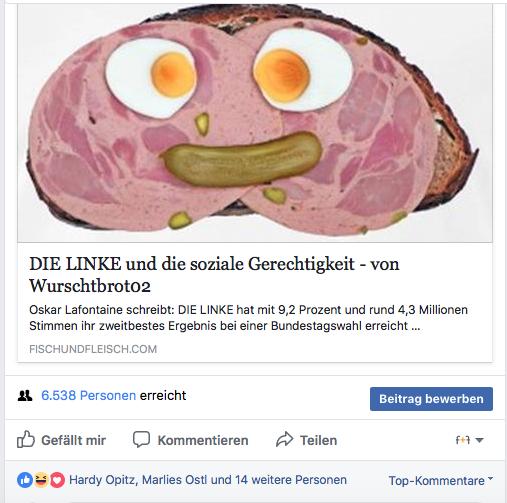The image size is (507, 503).
Task: Open the 6.538 Personen reach link
Action: (x=88, y=395)
